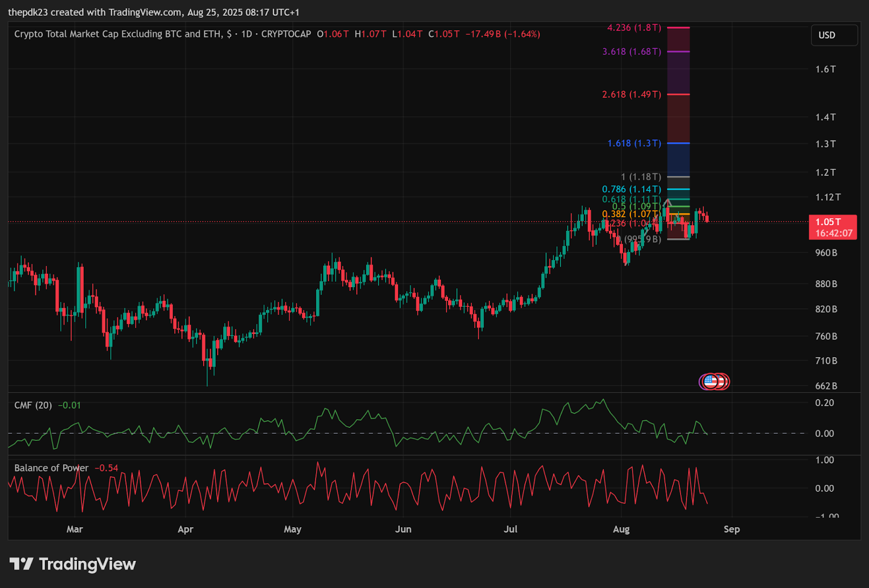Screen dimensions: 869x588
Task: Open the USD currency selector
Action: [834, 35]
